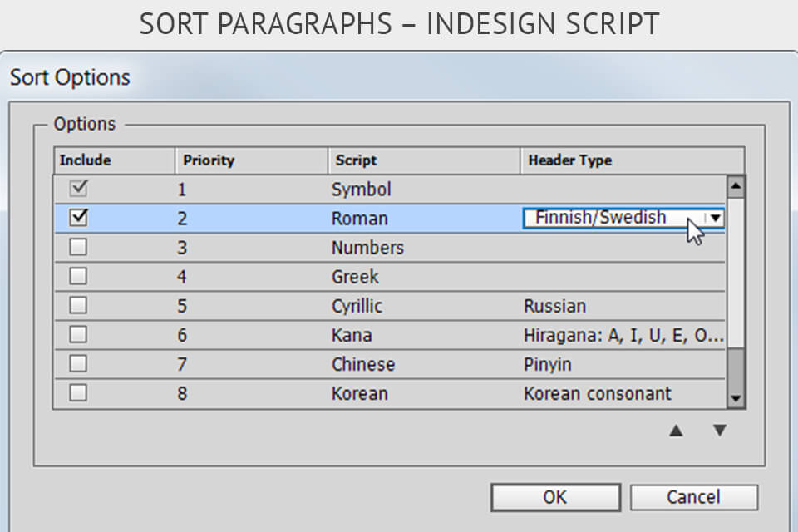Click the dropdown arrow in the Roman row

click(x=716, y=218)
